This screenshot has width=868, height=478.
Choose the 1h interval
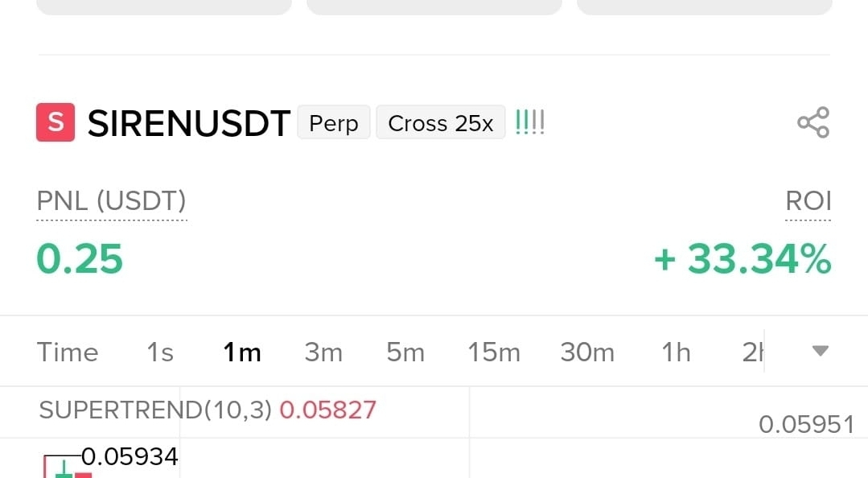676,352
